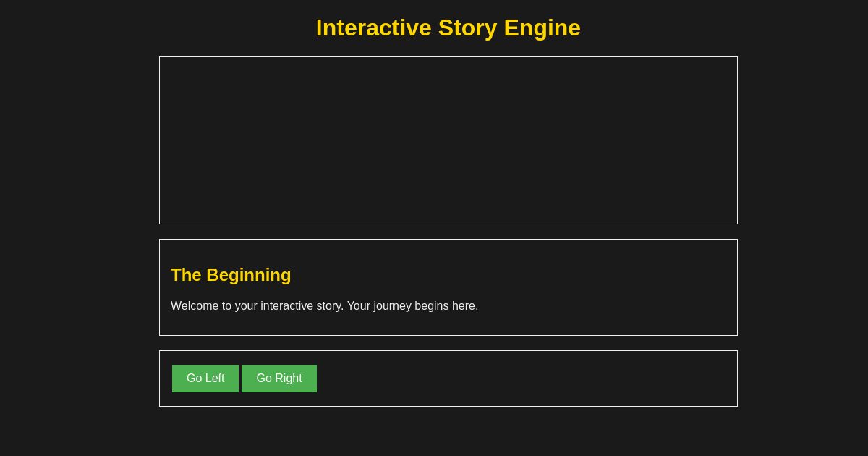
Task: Choose Go Right to continue the journey
Action: tap(279, 379)
